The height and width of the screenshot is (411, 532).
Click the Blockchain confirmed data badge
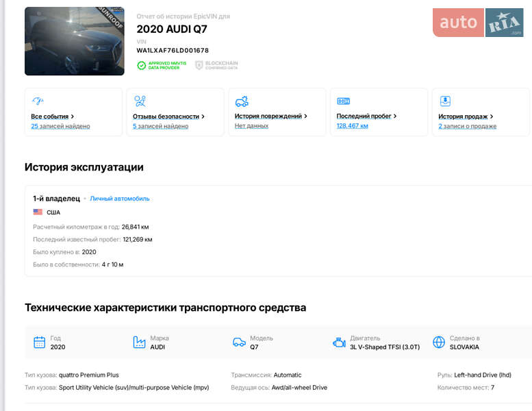point(216,66)
